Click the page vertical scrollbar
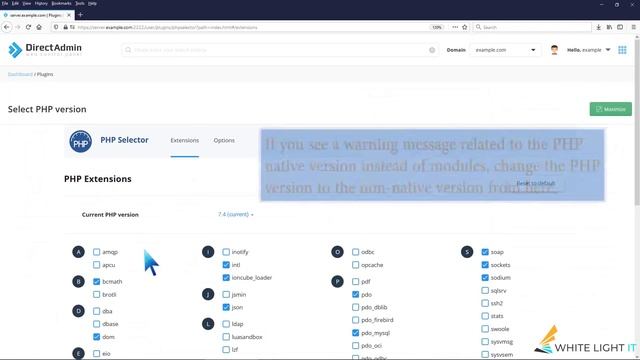The height and width of the screenshot is (360, 640). (637, 122)
